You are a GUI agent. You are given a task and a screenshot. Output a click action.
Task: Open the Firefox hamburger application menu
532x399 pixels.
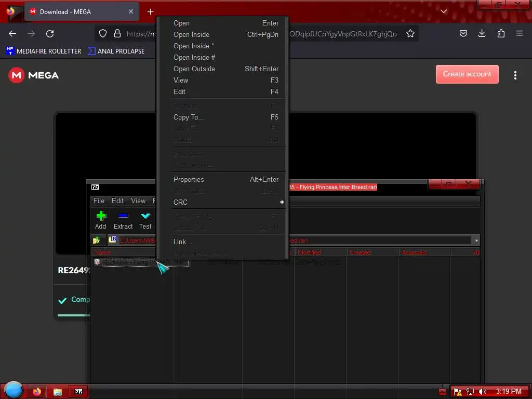[x=520, y=33]
